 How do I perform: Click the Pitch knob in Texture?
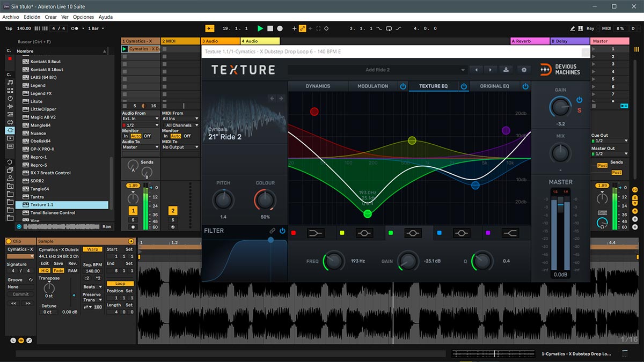coord(223,201)
